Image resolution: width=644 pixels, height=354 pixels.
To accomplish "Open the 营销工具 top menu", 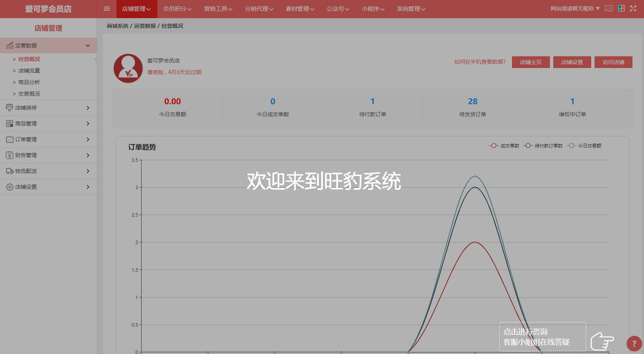I will pyautogui.click(x=218, y=9).
